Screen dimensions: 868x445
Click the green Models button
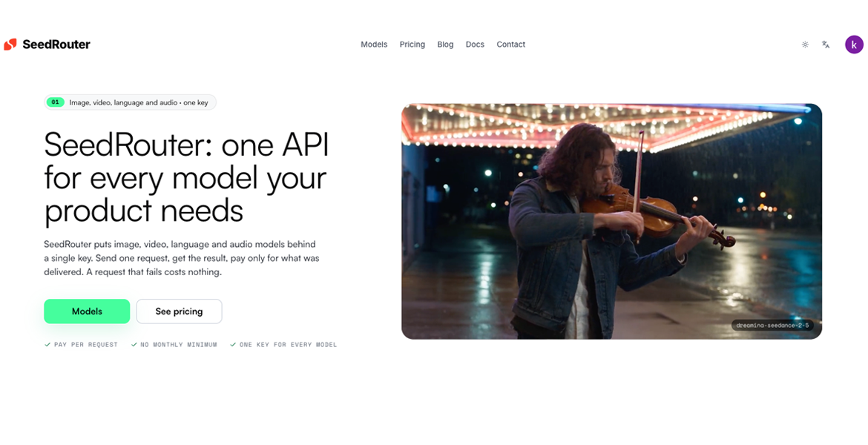87,311
